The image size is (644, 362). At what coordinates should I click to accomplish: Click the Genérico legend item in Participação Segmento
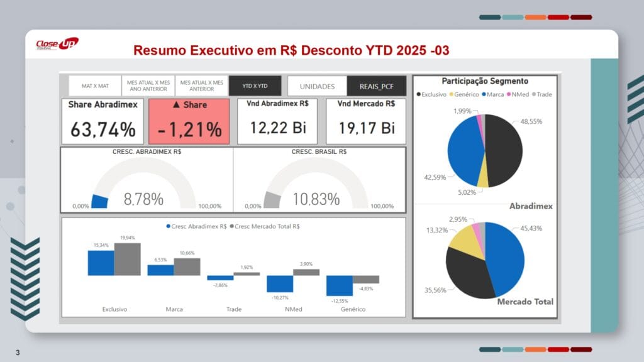pos(464,94)
